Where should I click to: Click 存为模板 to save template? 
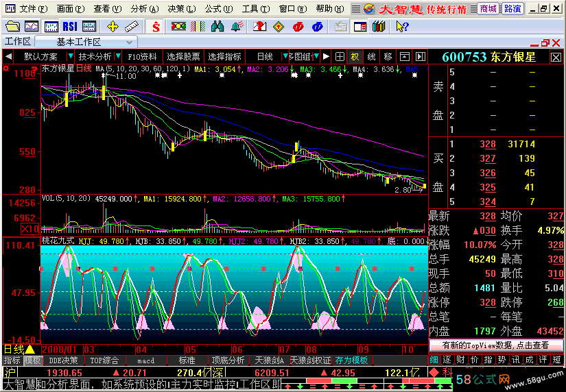point(351,360)
